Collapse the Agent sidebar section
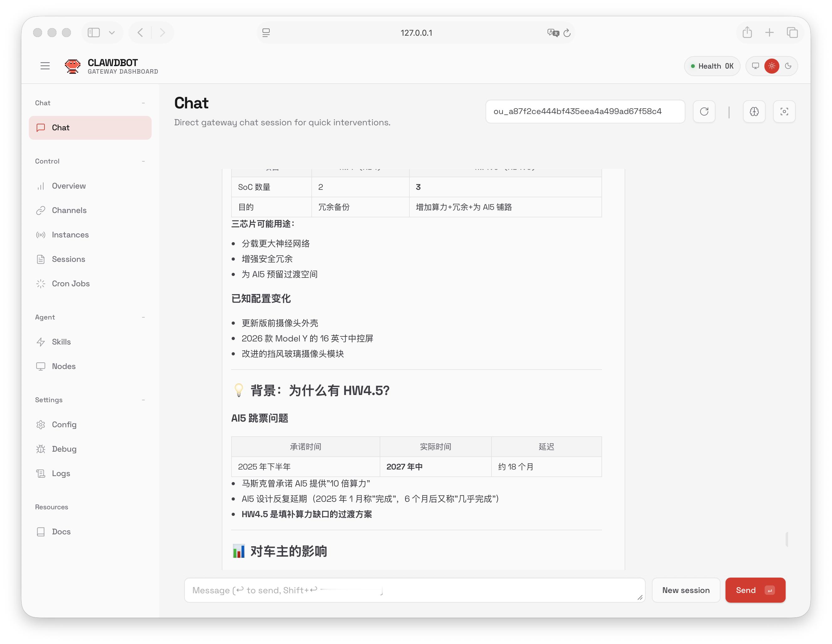The image size is (832, 644). pyautogui.click(x=143, y=317)
